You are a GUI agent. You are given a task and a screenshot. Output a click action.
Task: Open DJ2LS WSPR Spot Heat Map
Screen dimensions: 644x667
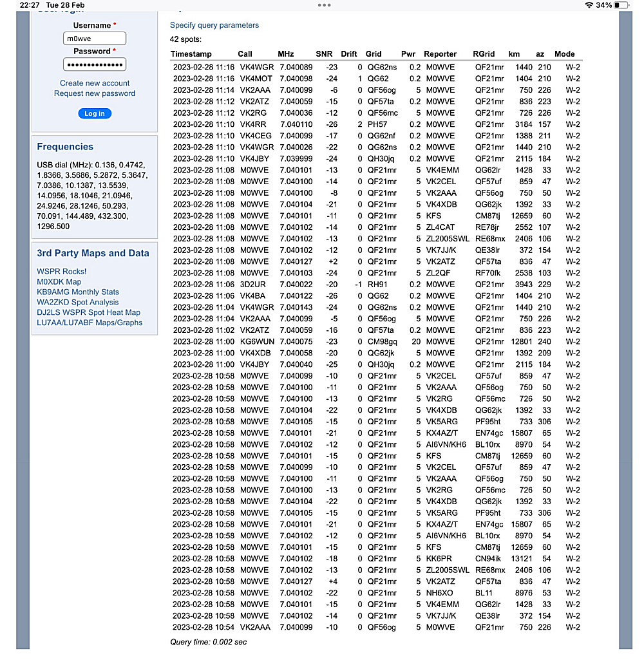tap(88, 312)
